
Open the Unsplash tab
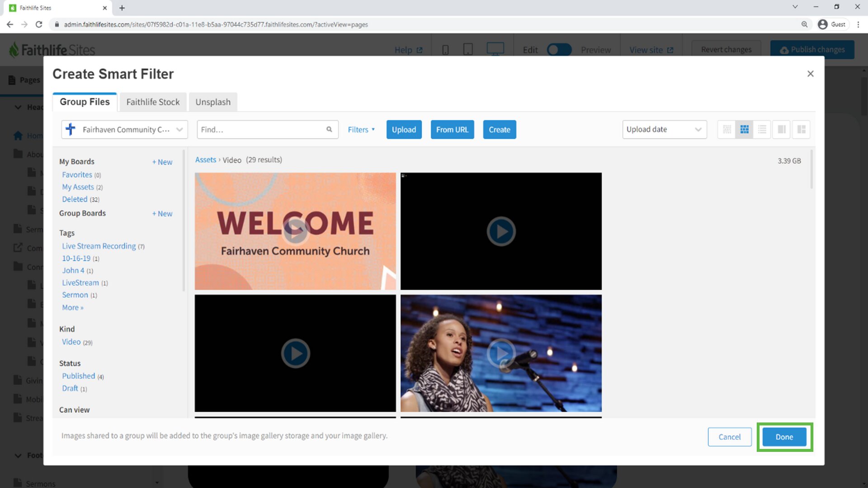[213, 102]
